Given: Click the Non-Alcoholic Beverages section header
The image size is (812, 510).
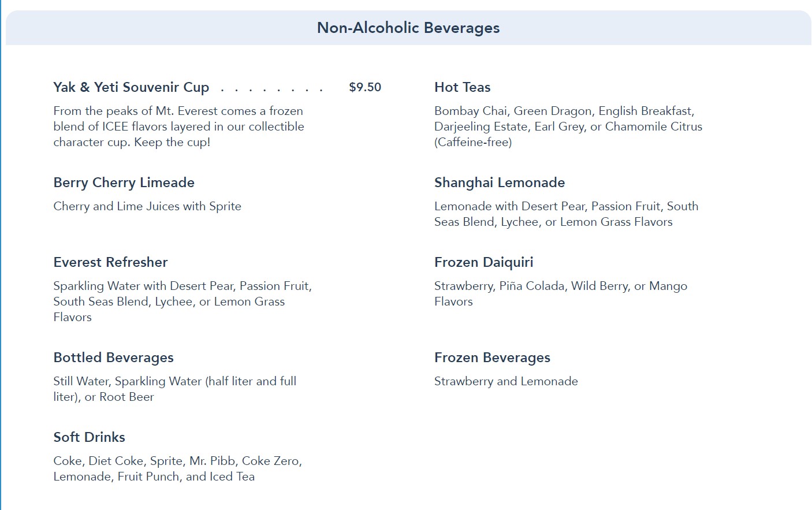Looking at the screenshot, I should [408, 28].
